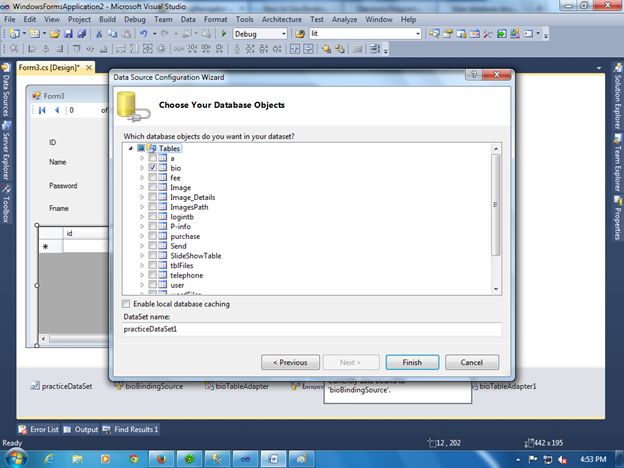Viewport: 624px width, 468px height.
Task: Expand the ImagesPath table node
Action: (142, 207)
